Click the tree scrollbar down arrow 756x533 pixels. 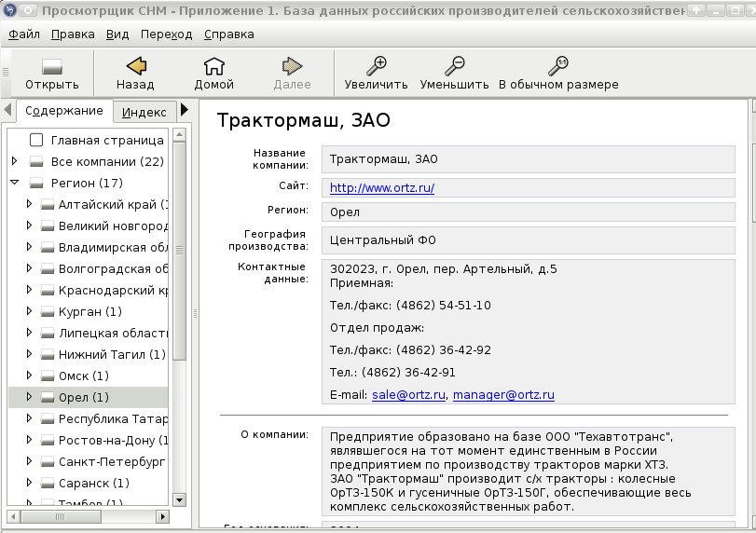[179, 499]
